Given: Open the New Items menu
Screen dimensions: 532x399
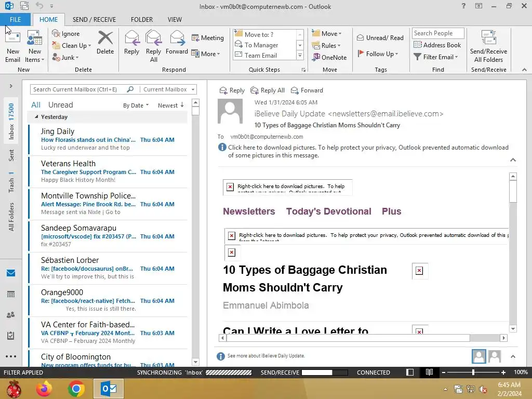Looking at the screenshot, I should pos(35,47).
